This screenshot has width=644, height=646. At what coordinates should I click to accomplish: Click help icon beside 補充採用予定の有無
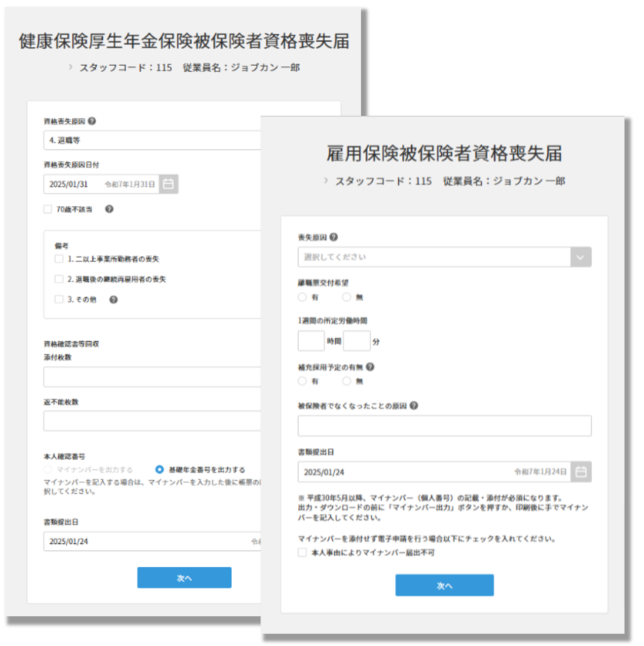370,367
